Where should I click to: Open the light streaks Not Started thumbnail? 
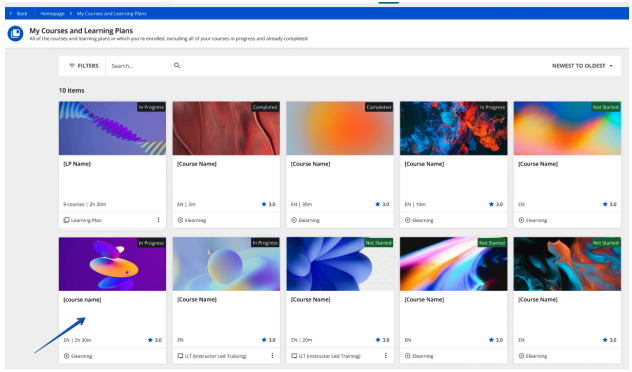tap(453, 264)
